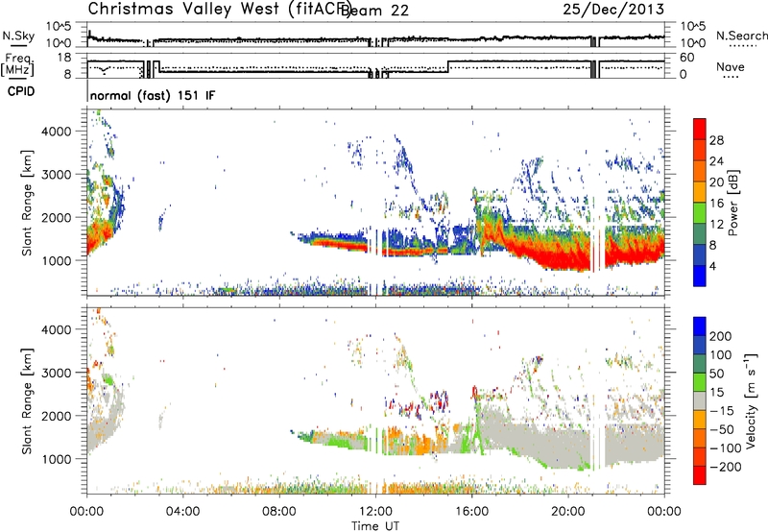Screen dimensions: 768x532
Task: Click the "4" label on power colorbar
Action: [x=712, y=267]
